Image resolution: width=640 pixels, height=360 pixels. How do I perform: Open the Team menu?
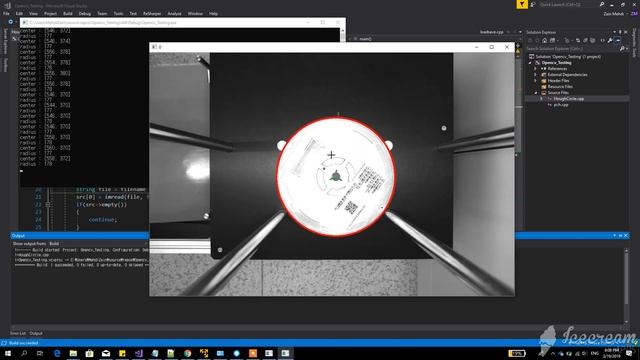pos(102,13)
